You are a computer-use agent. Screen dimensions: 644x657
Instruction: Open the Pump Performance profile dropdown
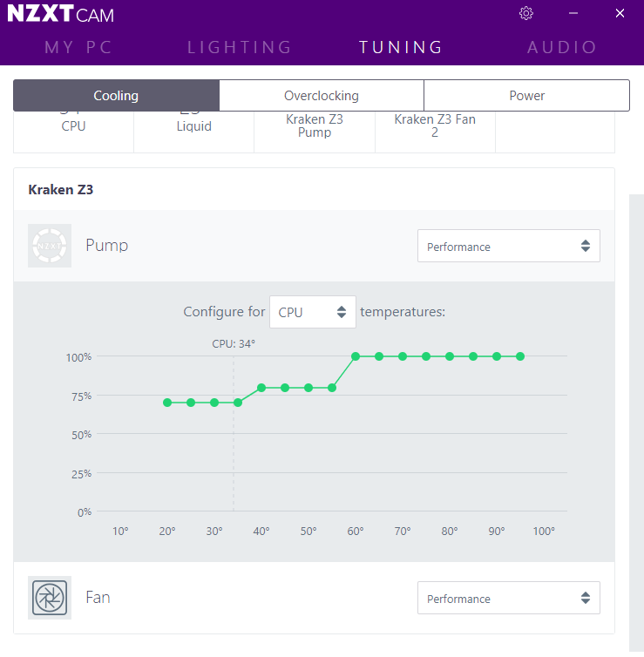click(x=509, y=246)
